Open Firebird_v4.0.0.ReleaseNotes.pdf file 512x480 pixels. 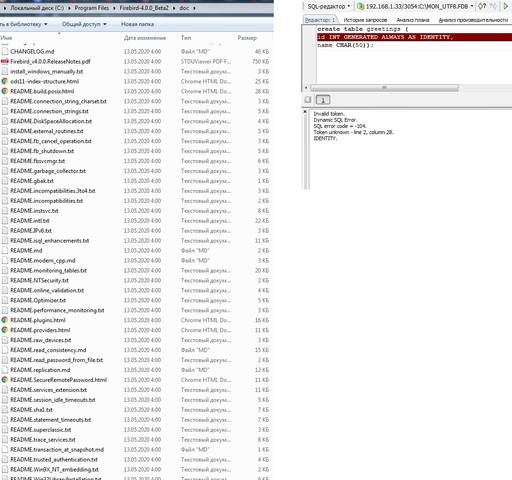pyautogui.click(x=50, y=61)
